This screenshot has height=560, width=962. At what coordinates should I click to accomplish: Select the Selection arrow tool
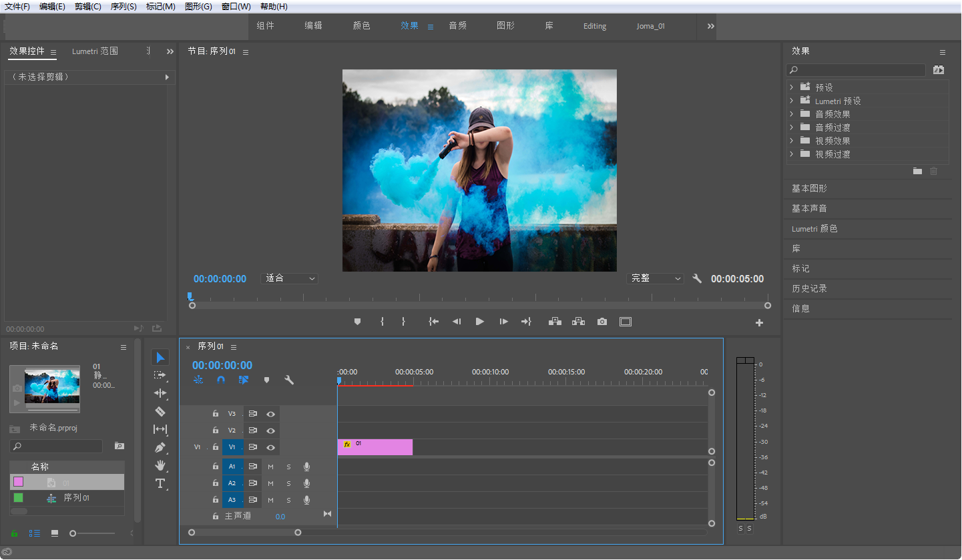coord(160,358)
